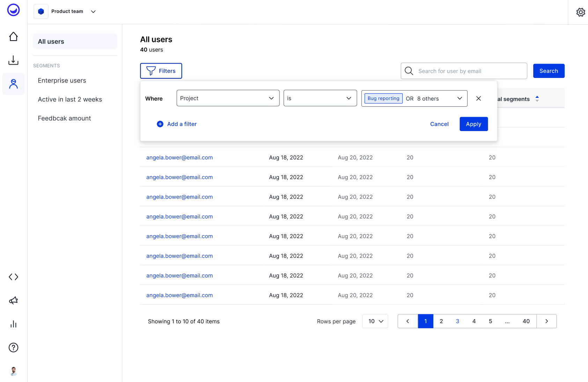Screen dimensions: 588x382
Task: Open the Home icon in sidebar
Action: [x=13, y=37]
